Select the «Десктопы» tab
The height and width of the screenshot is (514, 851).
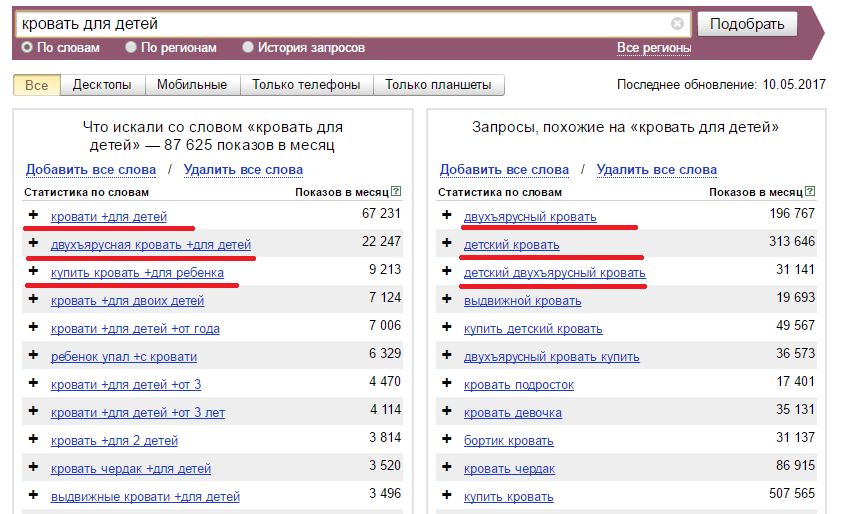[x=102, y=85]
